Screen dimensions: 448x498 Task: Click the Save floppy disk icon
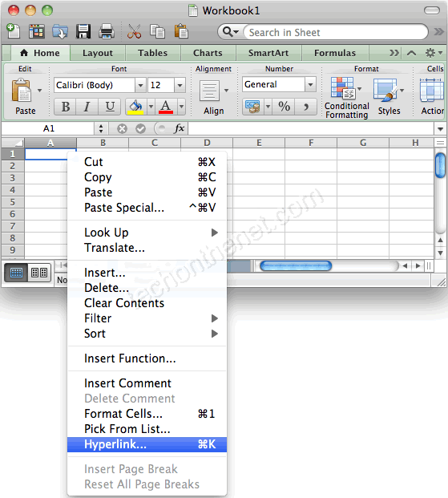pyautogui.click(x=83, y=31)
